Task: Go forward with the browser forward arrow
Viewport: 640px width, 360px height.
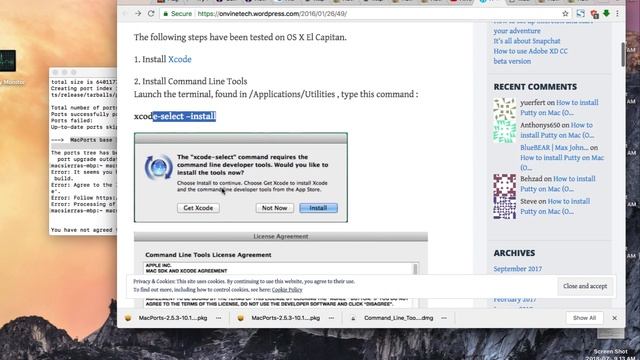Action: [138, 13]
